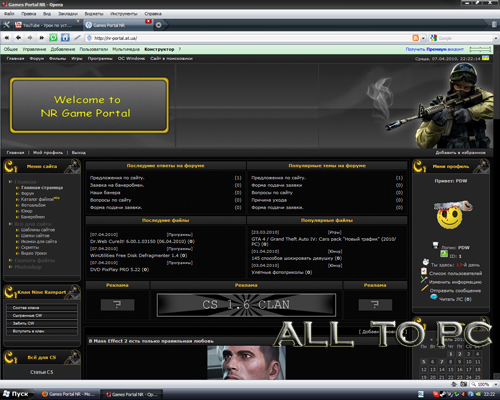
Task: Reload the page with the green refresh icon
Action: 53,38
